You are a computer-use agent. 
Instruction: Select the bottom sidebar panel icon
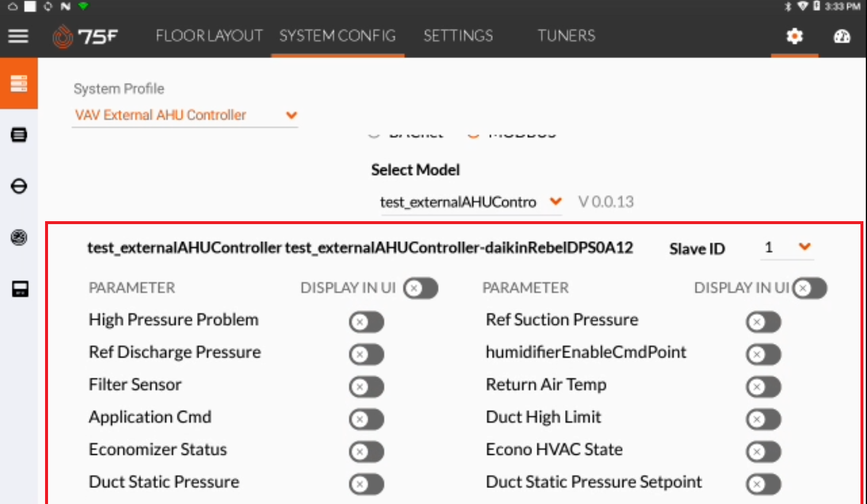pos(20,289)
